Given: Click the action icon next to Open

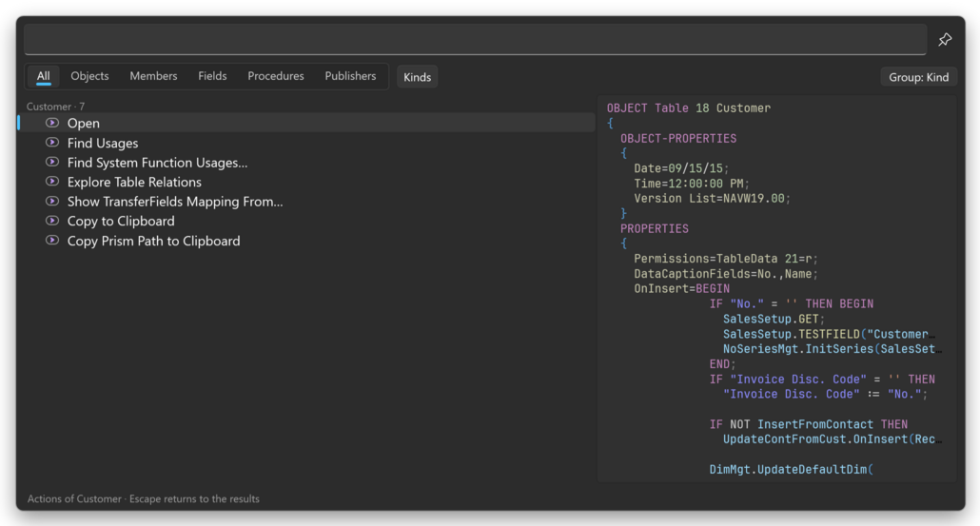Looking at the screenshot, I should [52, 123].
